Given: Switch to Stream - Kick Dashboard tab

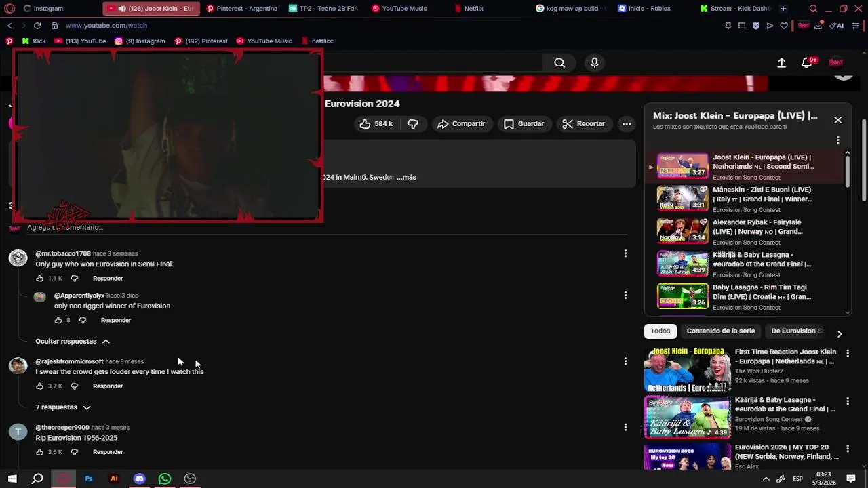Looking at the screenshot, I should point(736,8).
